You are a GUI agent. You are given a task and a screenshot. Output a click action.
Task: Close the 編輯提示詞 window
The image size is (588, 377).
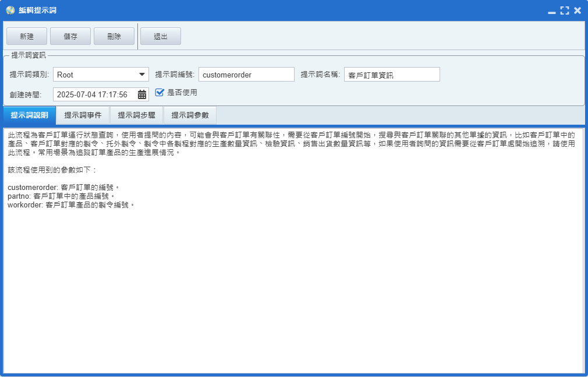tap(578, 10)
